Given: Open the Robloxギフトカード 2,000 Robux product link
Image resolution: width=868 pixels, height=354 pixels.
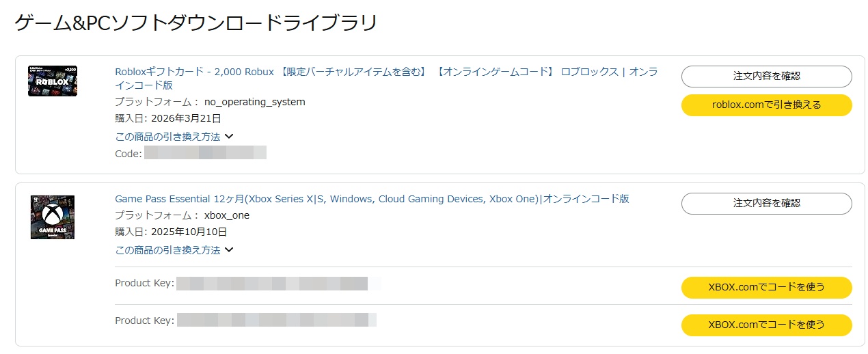Looking at the screenshot, I should (x=386, y=78).
